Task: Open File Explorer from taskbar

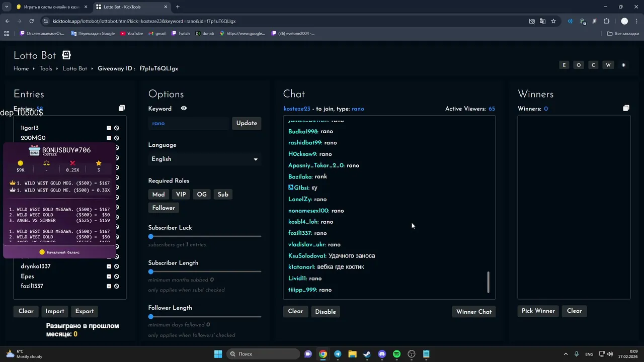Action: pyautogui.click(x=352, y=354)
